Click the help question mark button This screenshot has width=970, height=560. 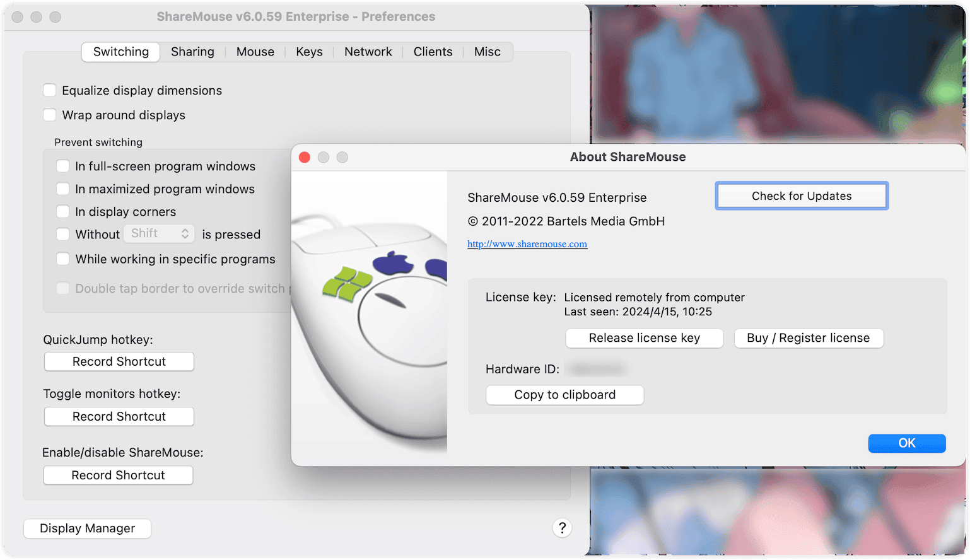(562, 528)
